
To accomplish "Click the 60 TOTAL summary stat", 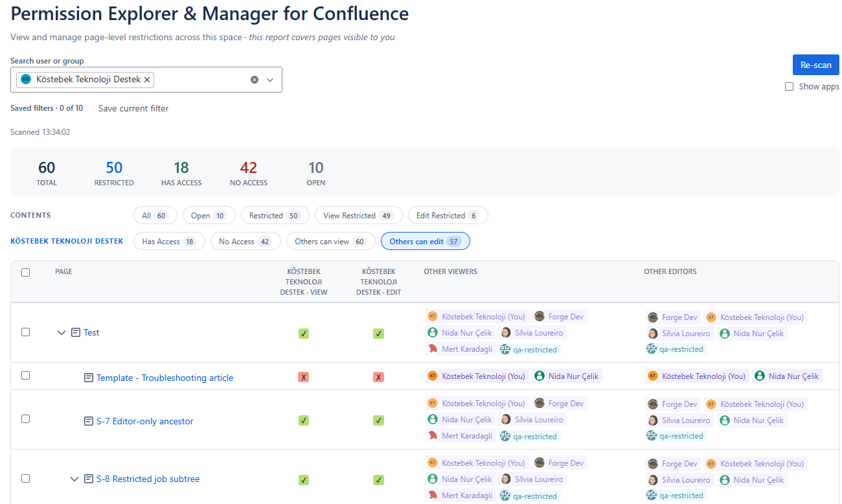I will pos(47,173).
